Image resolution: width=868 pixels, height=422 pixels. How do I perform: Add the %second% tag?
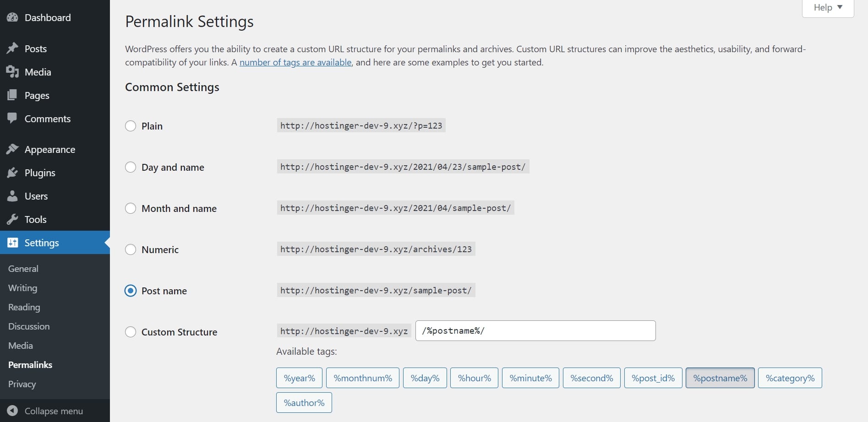coord(592,378)
